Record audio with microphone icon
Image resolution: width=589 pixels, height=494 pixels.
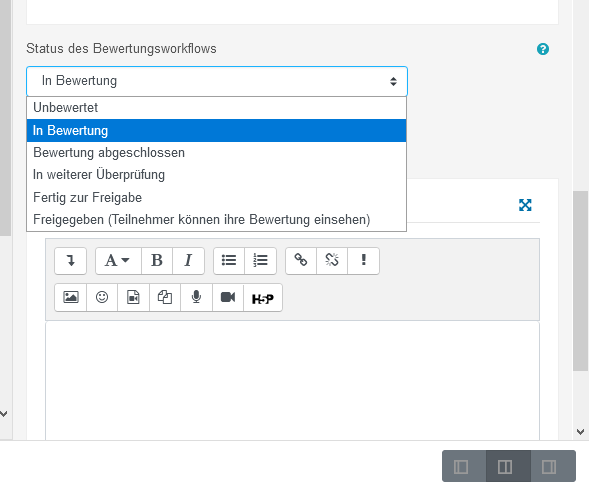pos(196,298)
